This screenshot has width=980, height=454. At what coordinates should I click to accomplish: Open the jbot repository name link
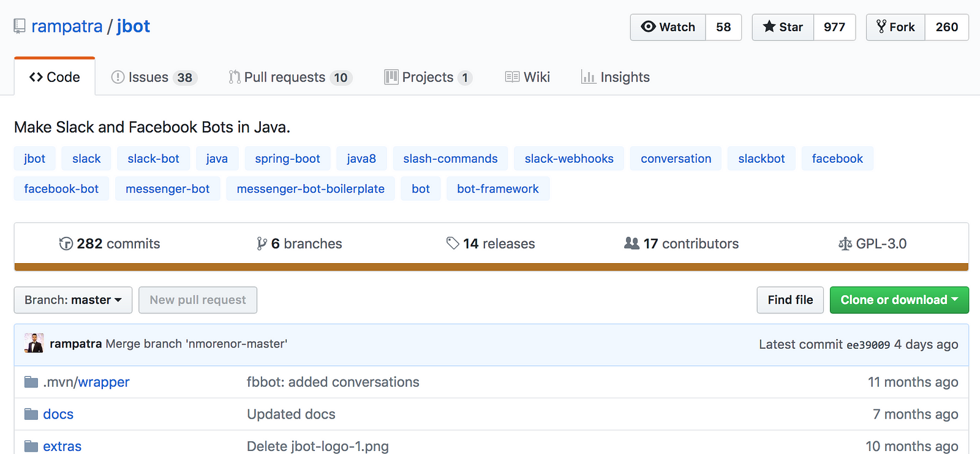coord(133,26)
